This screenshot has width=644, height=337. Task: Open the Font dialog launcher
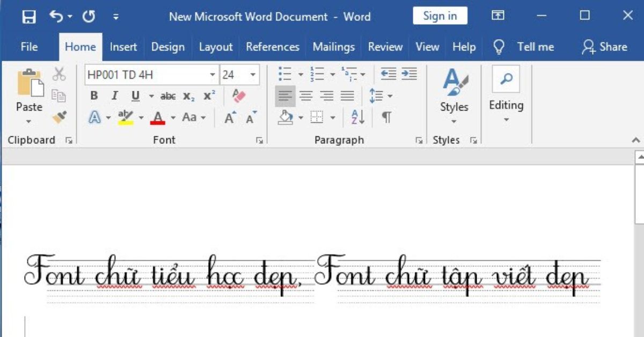click(x=260, y=140)
